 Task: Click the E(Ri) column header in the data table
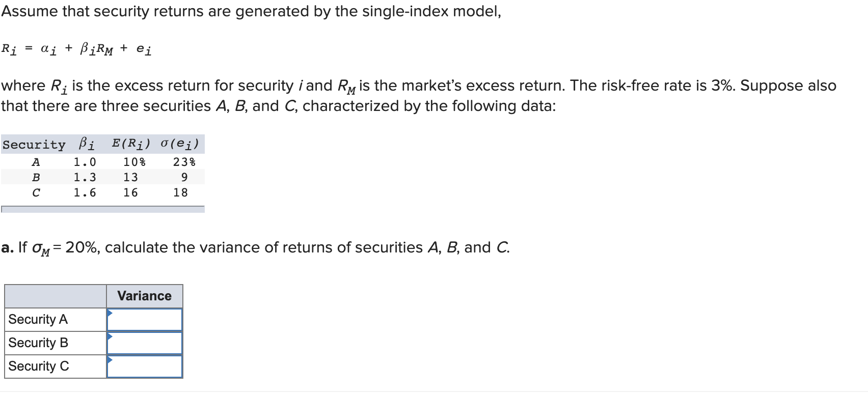point(130,144)
